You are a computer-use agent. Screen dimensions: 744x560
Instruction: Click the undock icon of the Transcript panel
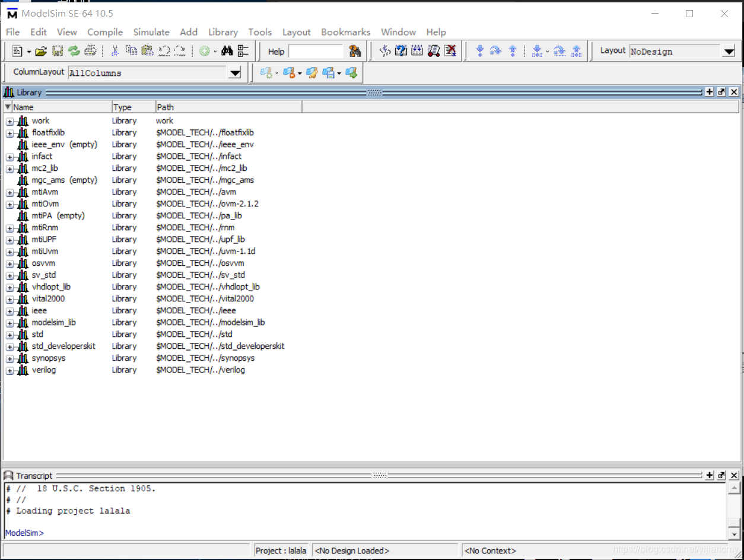pos(721,476)
